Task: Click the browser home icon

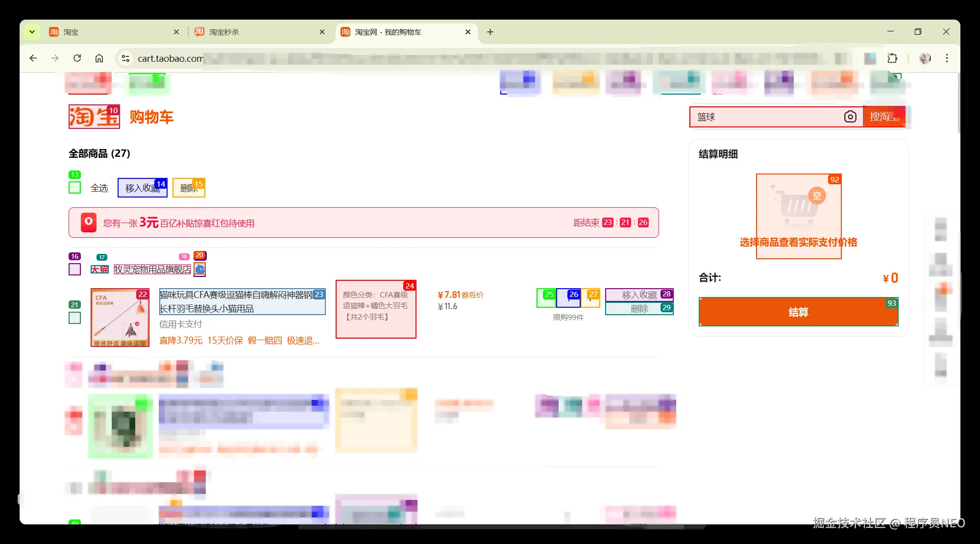Action: [99, 58]
